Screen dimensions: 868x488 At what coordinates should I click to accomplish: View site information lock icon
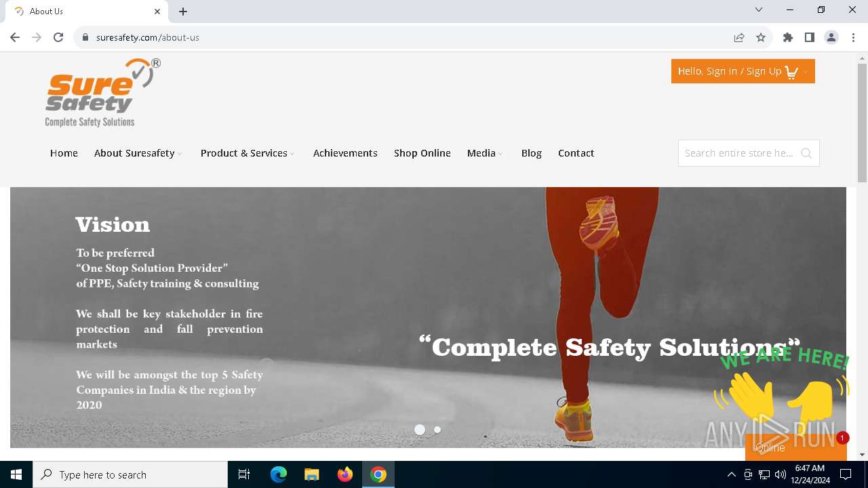(x=85, y=37)
